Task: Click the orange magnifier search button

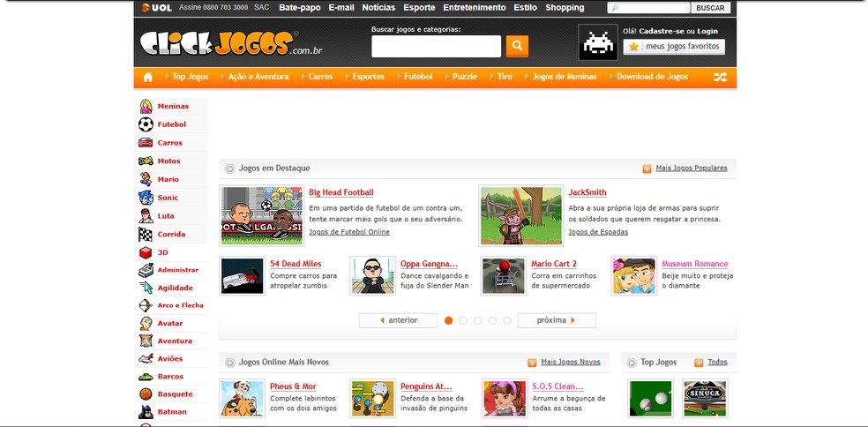Action: [517, 47]
